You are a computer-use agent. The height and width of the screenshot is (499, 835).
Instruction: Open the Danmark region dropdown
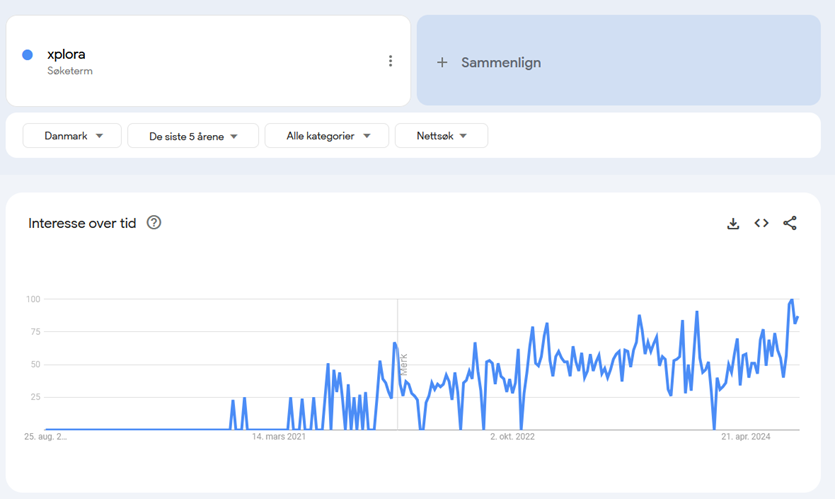tap(72, 136)
